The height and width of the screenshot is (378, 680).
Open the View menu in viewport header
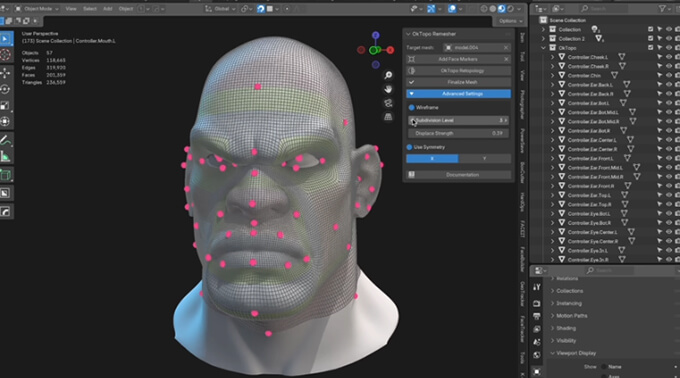pyautogui.click(x=71, y=9)
